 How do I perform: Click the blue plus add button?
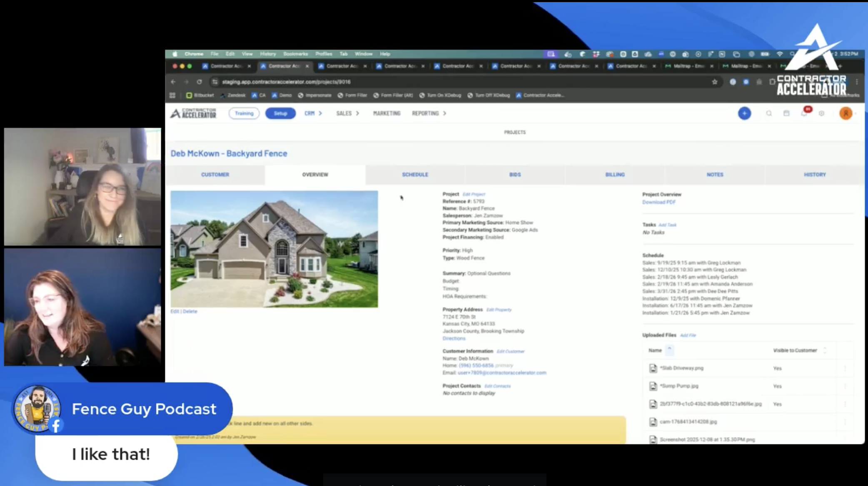tap(744, 113)
